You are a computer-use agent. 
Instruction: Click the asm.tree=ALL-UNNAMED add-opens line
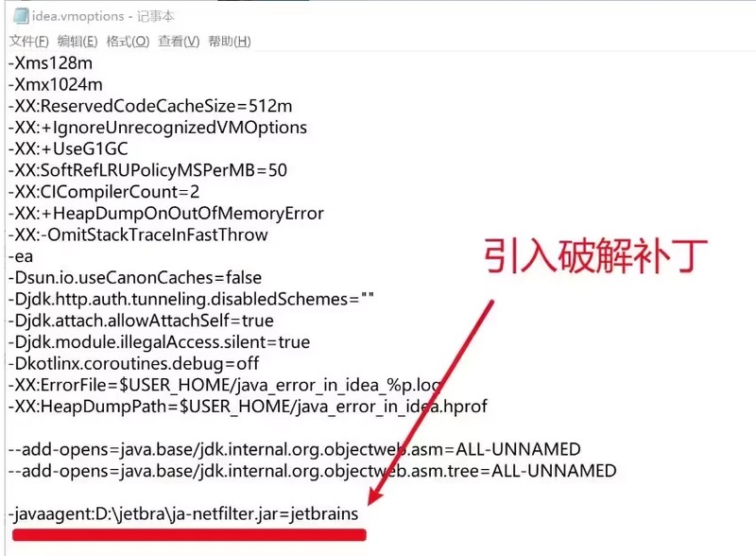[x=313, y=471]
